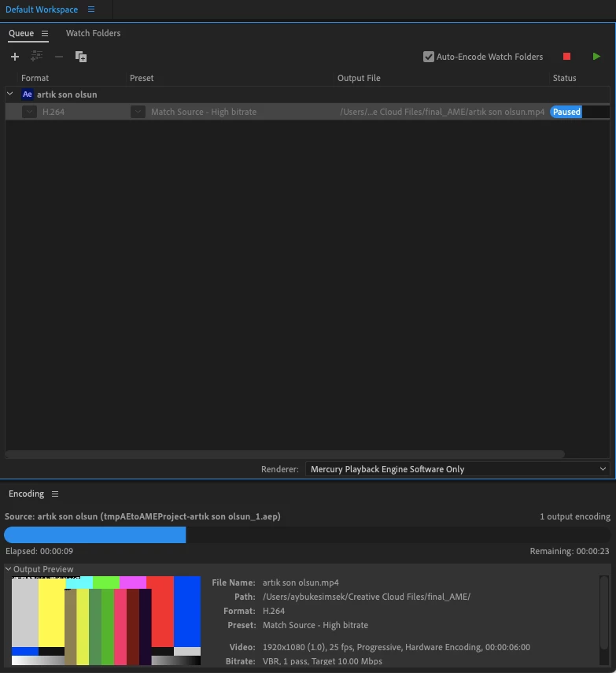This screenshot has width=616, height=673.
Task: Click the Format column header
Action: pos(35,78)
